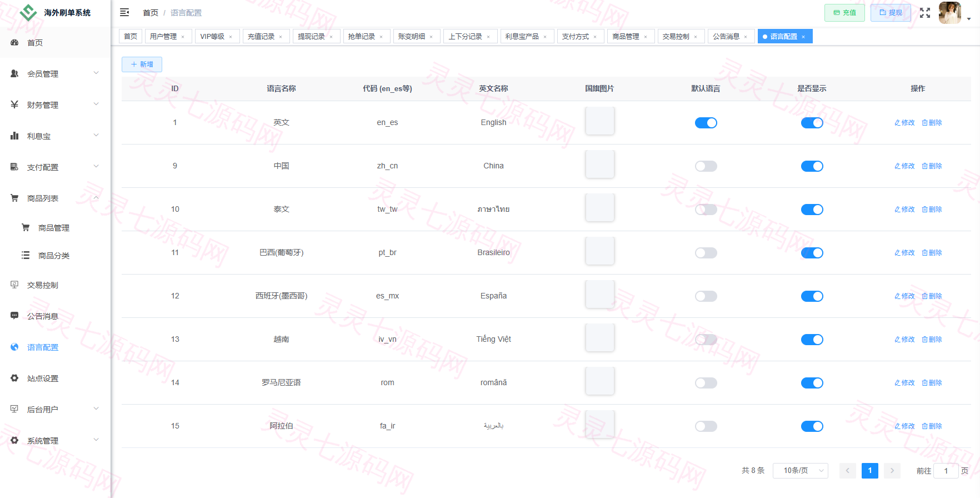Toggle 是否显示 switch for 阿拉伯
The width and height of the screenshot is (980, 498).
pyautogui.click(x=812, y=426)
